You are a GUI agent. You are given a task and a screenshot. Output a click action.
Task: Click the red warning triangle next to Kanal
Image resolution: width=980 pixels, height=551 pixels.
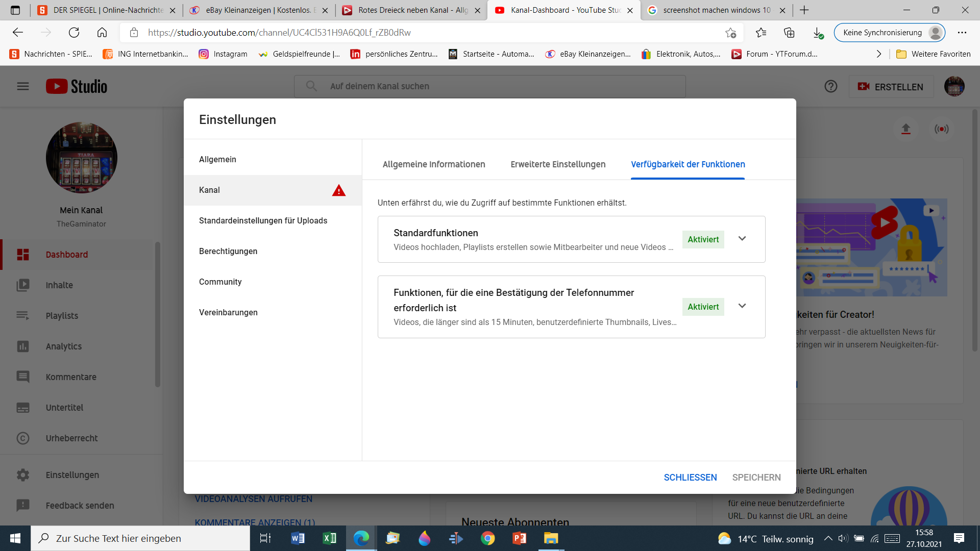pos(339,191)
